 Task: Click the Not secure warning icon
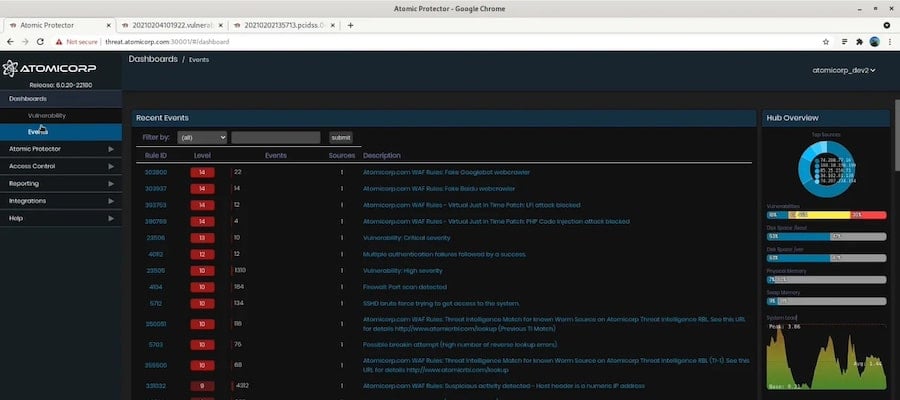coord(59,42)
